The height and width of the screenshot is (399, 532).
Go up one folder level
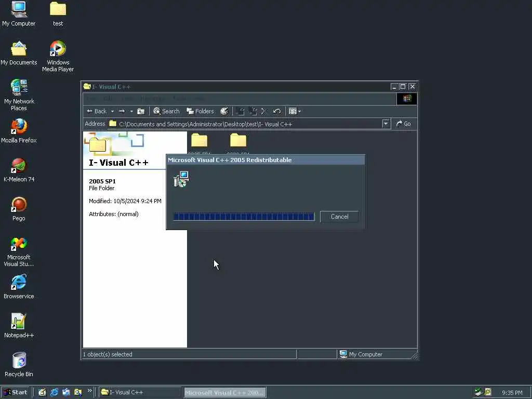pyautogui.click(x=141, y=111)
